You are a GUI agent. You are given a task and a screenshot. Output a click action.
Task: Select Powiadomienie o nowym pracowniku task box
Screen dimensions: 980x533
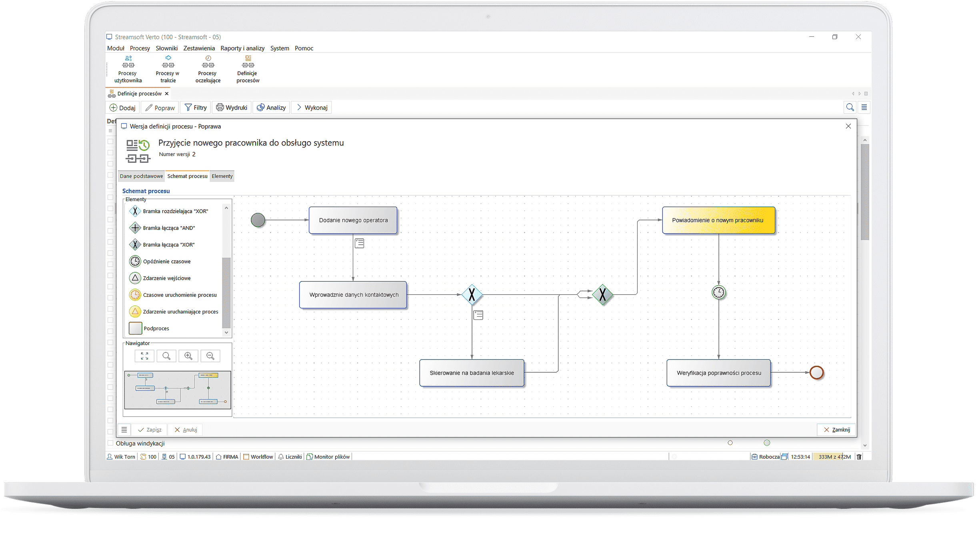718,220
